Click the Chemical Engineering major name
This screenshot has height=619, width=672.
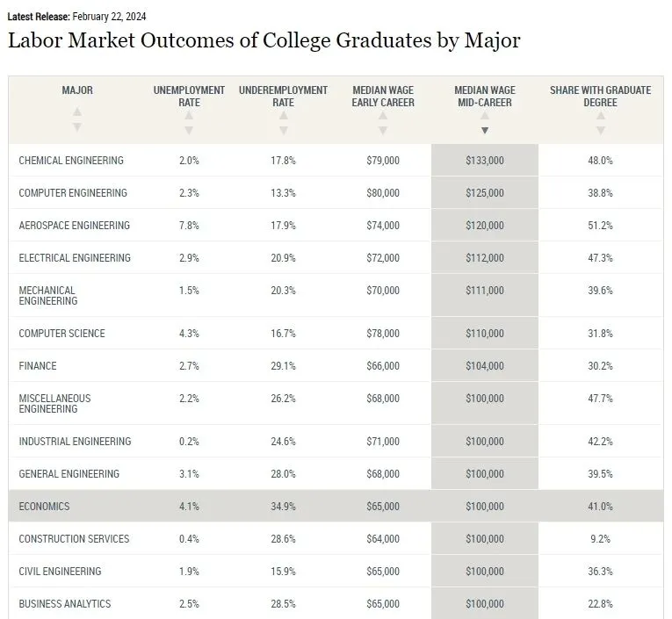coord(71,161)
